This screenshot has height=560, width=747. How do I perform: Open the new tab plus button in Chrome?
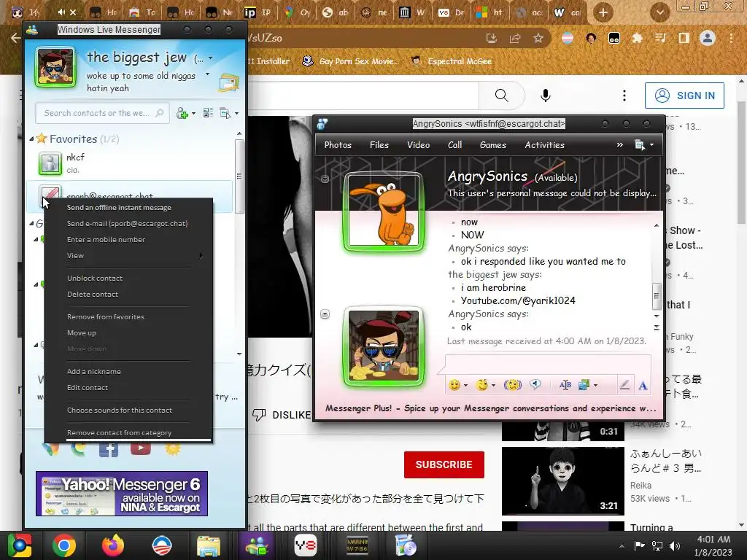point(603,13)
